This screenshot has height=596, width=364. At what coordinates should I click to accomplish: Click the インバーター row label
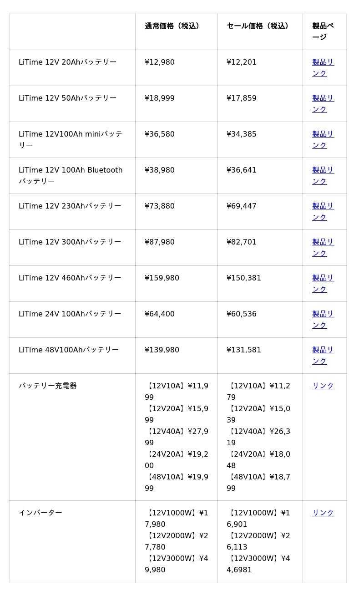click(x=40, y=513)
